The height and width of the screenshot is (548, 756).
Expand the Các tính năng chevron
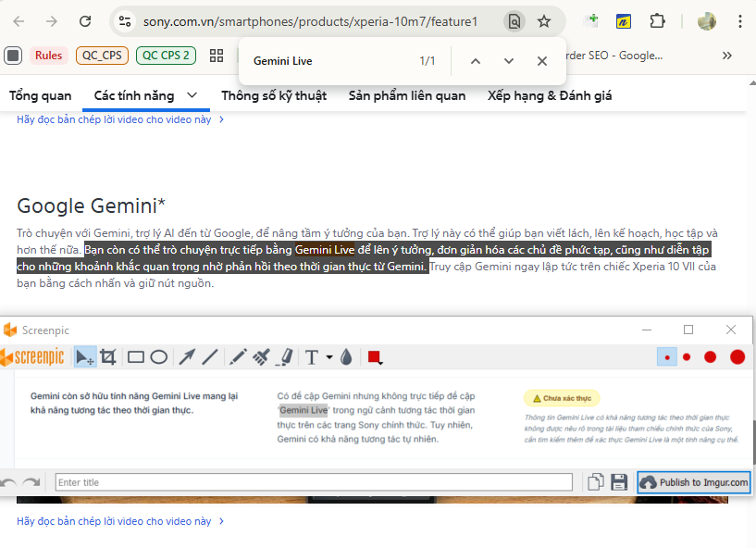(192, 95)
